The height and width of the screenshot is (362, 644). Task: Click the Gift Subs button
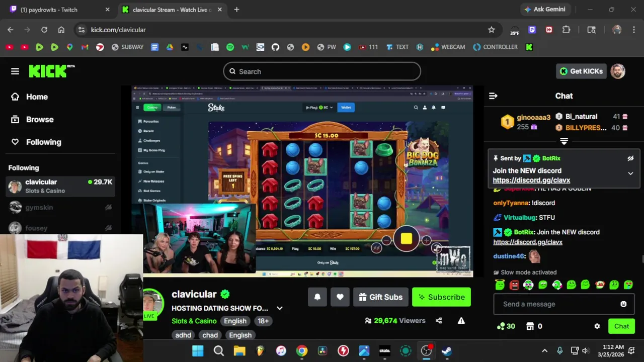pyautogui.click(x=380, y=297)
